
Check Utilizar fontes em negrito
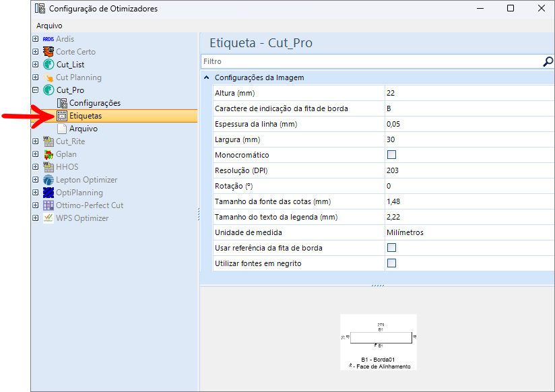tap(391, 263)
